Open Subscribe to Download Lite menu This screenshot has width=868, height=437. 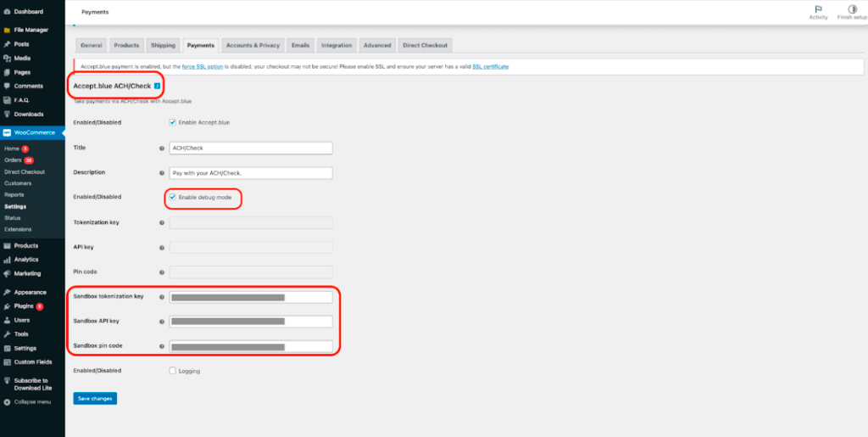tap(33, 384)
